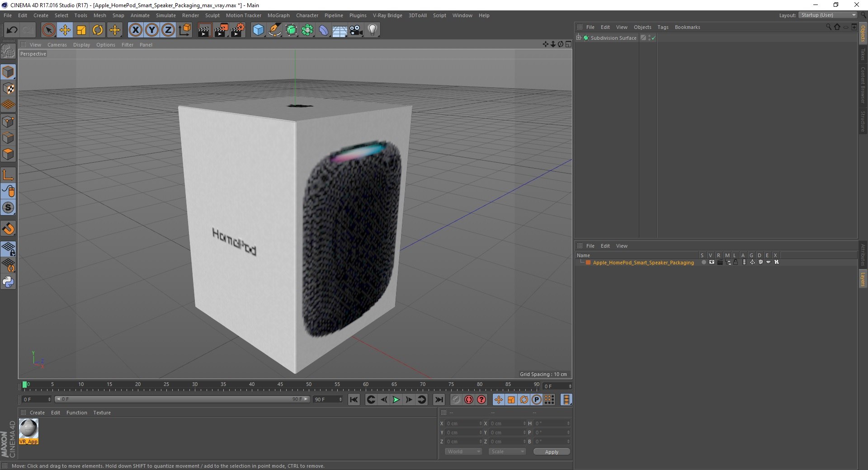Viewport: 868px width, 470px height.
Task: Switch to Layers side tab
Action: click(x=863, y=279)
